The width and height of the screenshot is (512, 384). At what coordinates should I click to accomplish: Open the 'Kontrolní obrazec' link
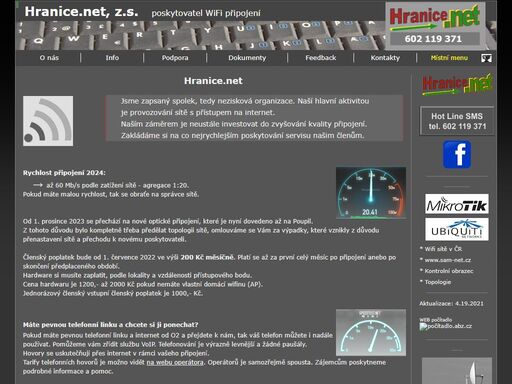pos(449,271)
